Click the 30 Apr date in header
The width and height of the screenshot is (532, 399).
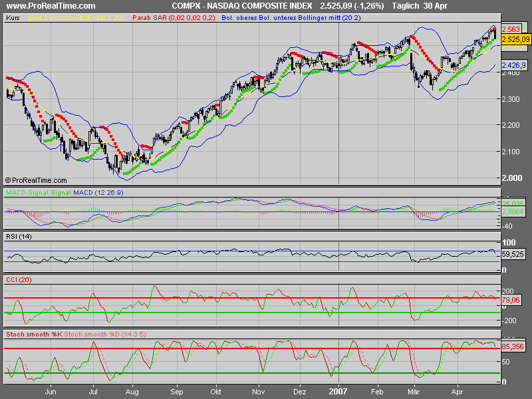pyautogui.click(x=436, y=6)
